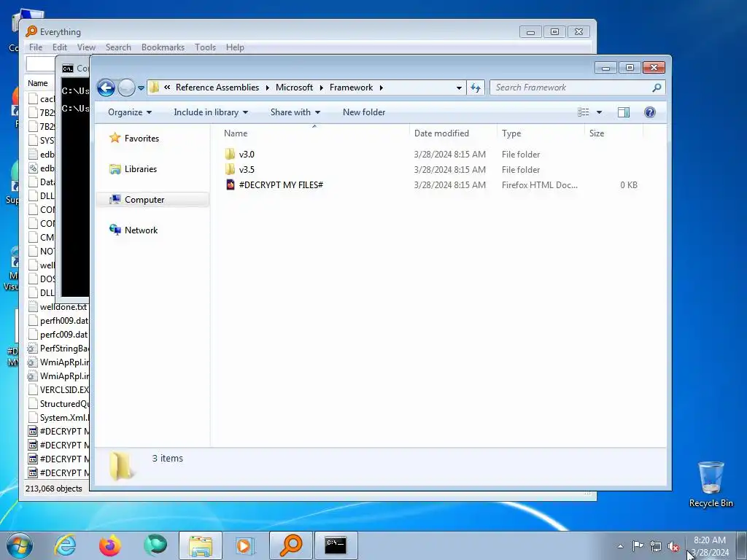
Task: Select Libraries in the navigation pane
Action: [141, 169]
